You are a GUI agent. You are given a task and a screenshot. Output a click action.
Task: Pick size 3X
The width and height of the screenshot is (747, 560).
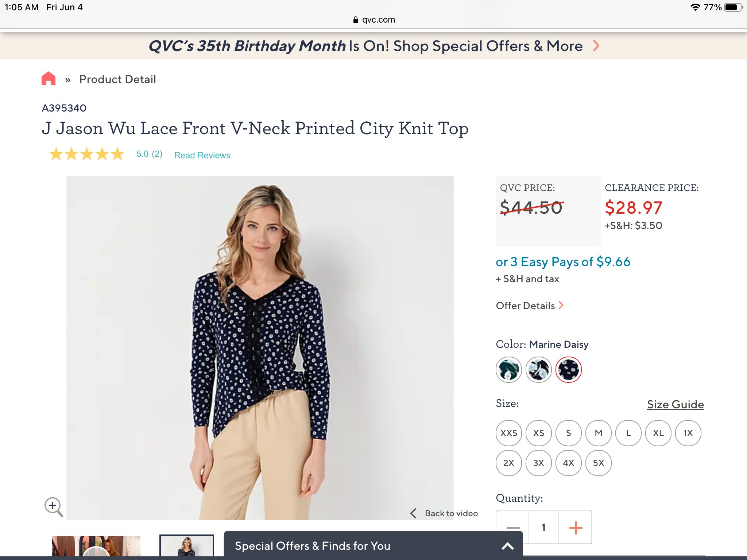[539, 463]
